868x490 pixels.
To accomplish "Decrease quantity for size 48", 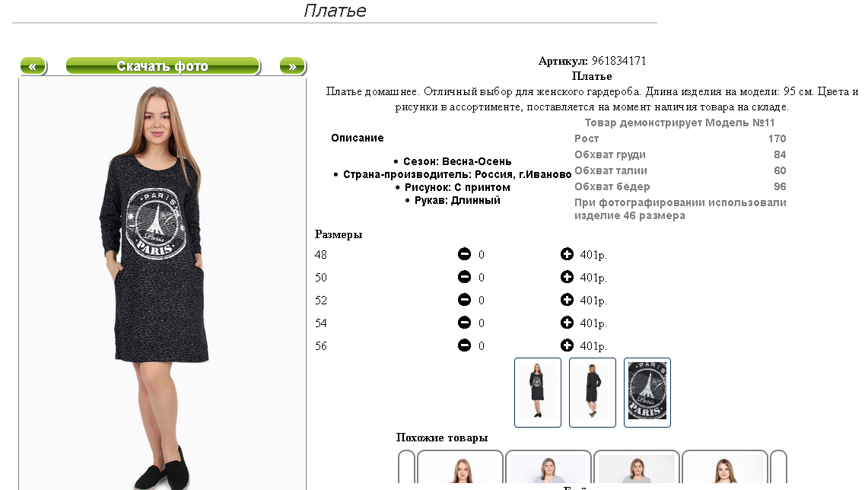I will click(x=465, y=254).
